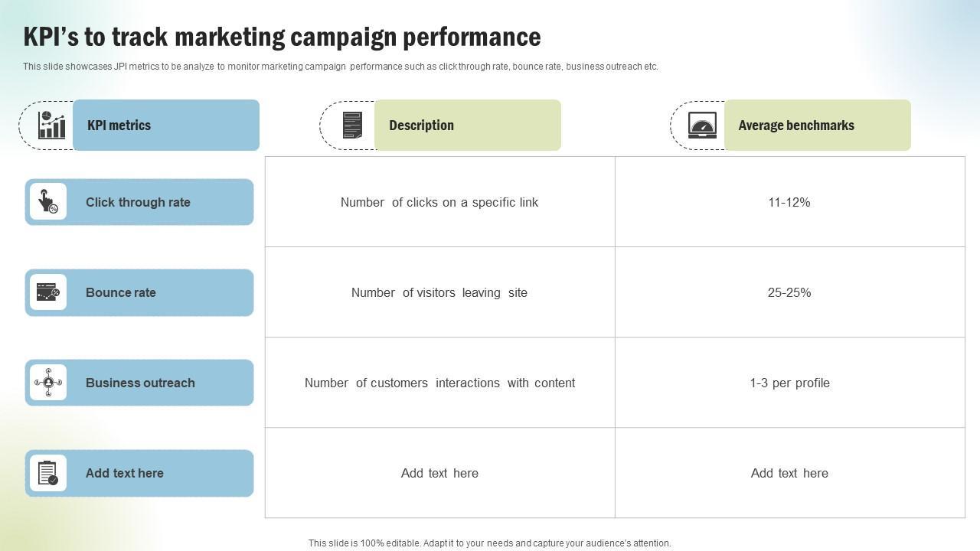The width and height of the screenshot is (980, 551).
Task: Click the document icon beside Description
Action: tap(352, 125)
